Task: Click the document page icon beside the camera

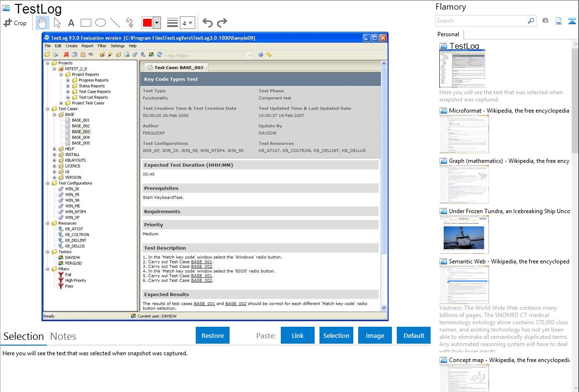Action: point(559,21)
